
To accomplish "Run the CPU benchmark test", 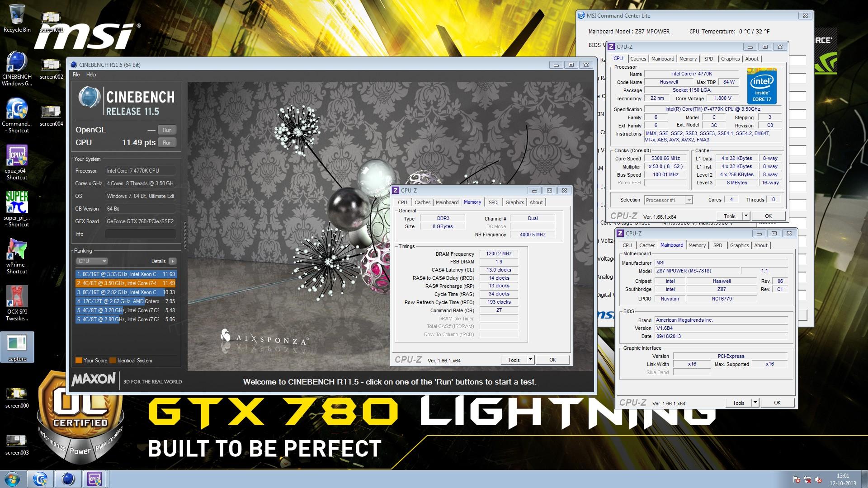I will 167,143.
